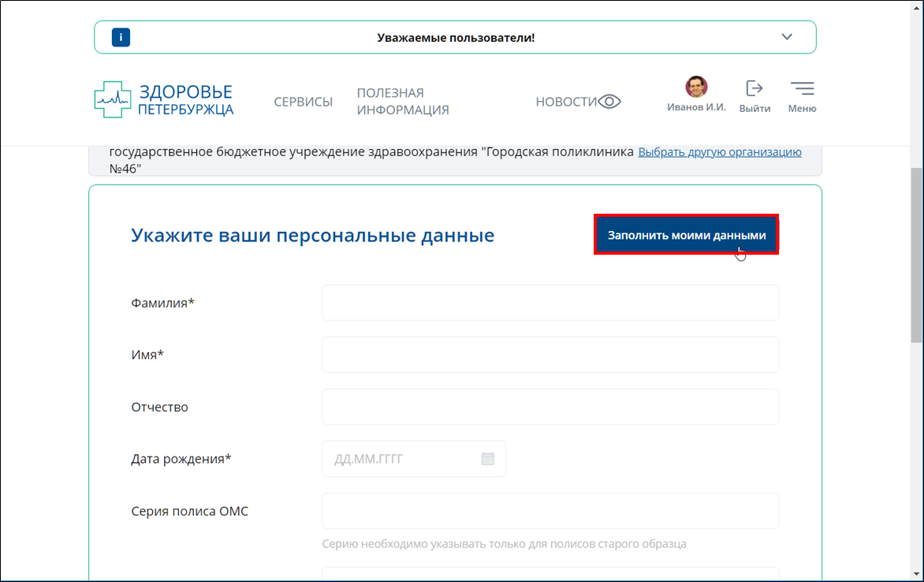Click the Уважаемые пользователи! banner text
Image resolution: width=924 pixels, height=582 pixels.
[456, 38]
